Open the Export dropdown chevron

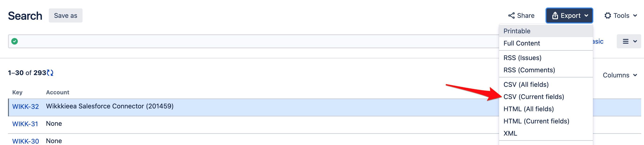587,15
